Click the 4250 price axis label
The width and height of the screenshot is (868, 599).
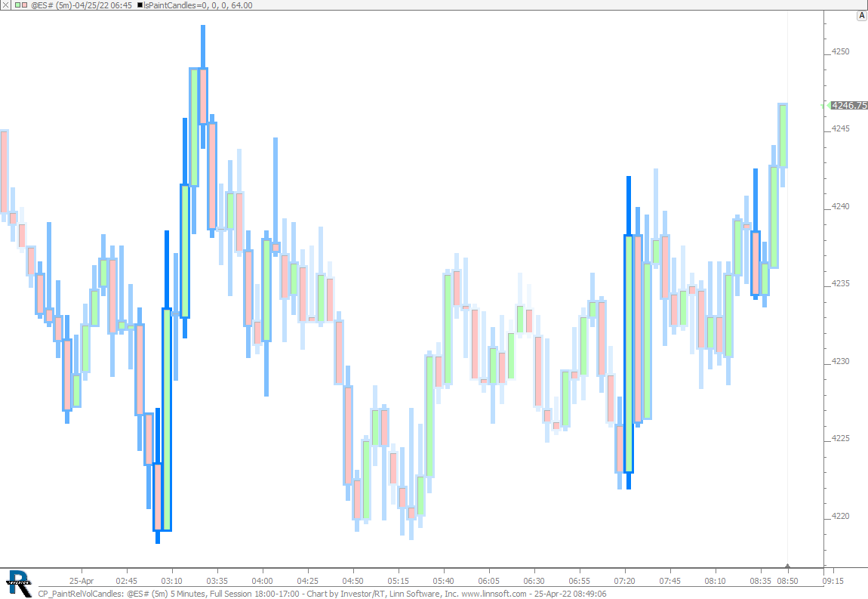840,52
